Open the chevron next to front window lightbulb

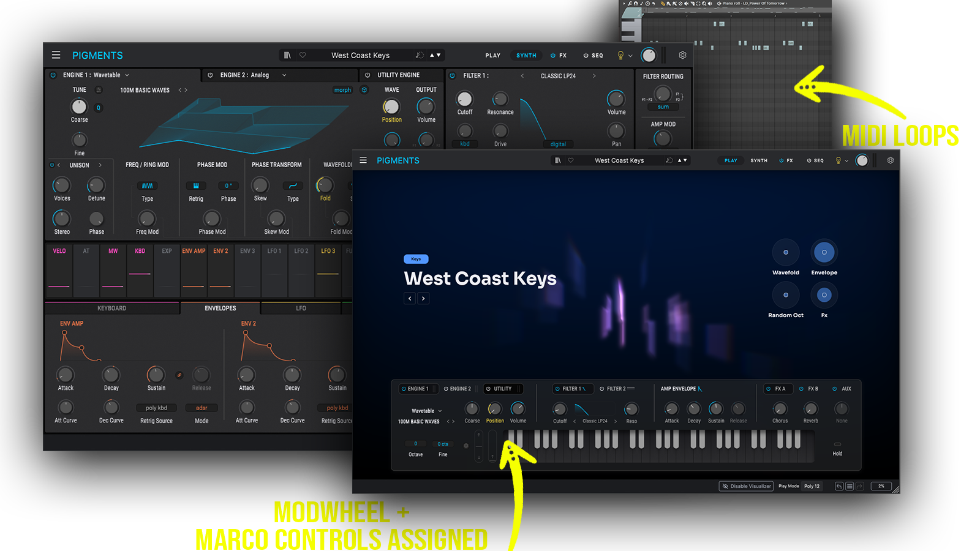(x=846, y=161)
